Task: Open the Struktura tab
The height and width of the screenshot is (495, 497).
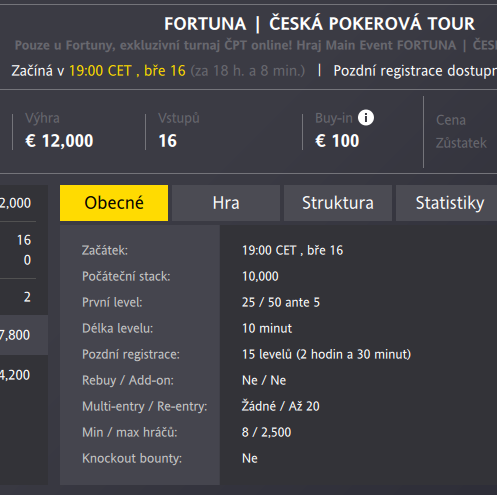Action: tap(338, 203)
